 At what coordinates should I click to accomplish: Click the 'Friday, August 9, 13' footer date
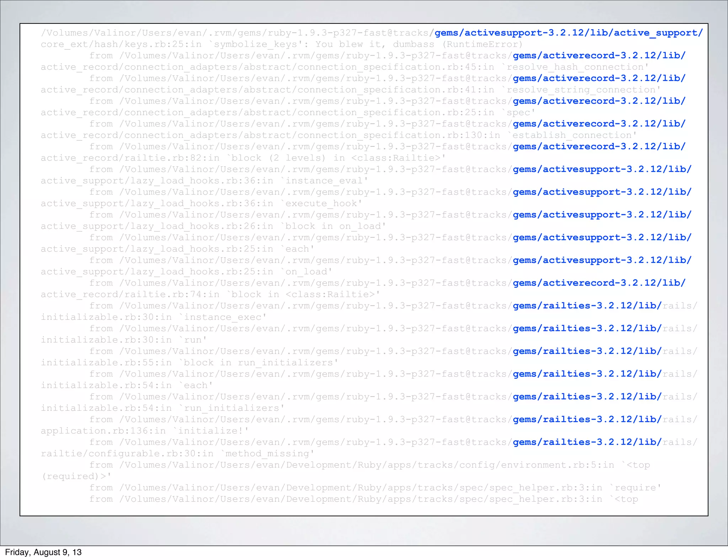pyautogui.click(x=43, y=552)
